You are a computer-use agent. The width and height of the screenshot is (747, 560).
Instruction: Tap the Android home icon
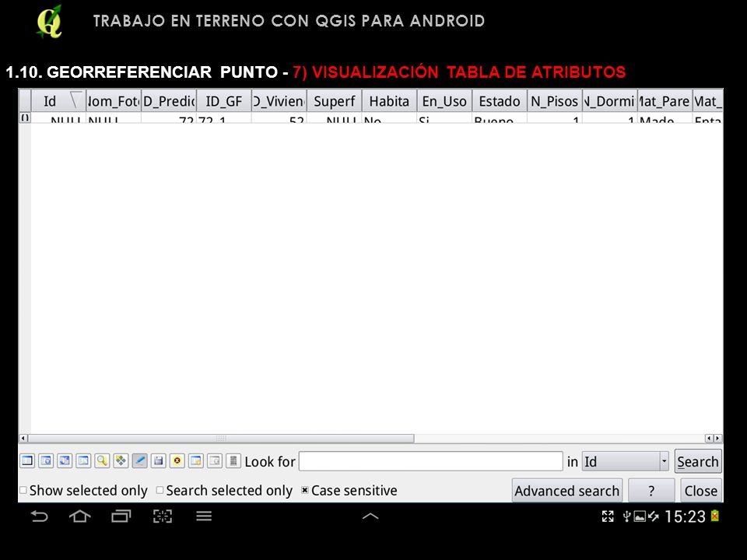pos(79,516)
